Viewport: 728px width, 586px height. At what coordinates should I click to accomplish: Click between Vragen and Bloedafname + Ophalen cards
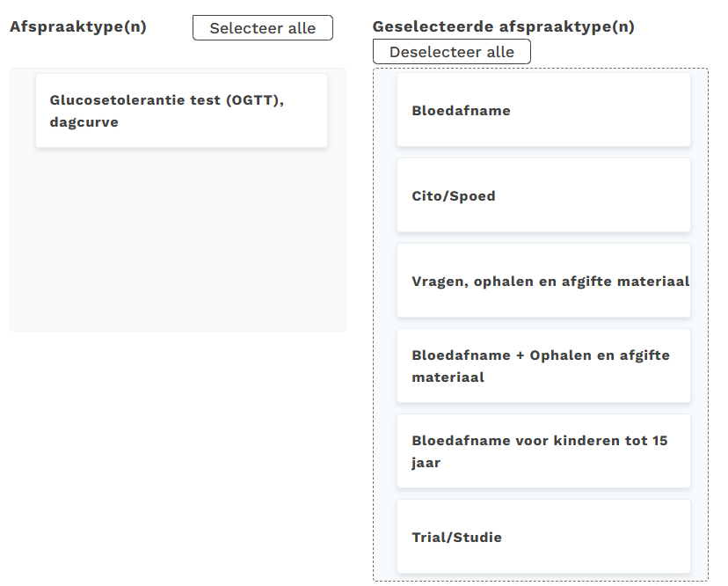tap(543, 323)
